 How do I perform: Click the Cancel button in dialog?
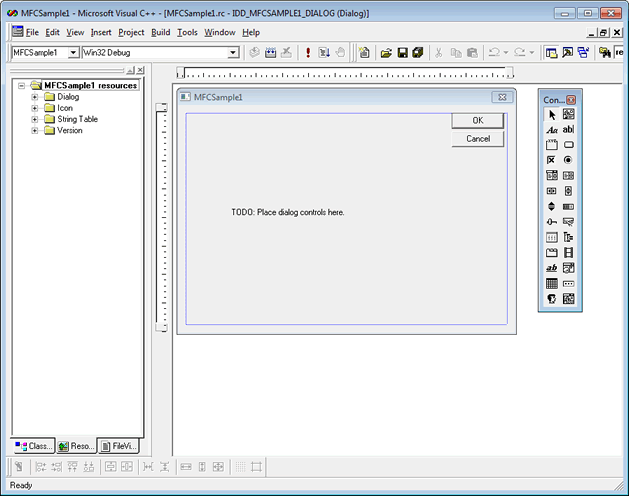tap(477, 139)
